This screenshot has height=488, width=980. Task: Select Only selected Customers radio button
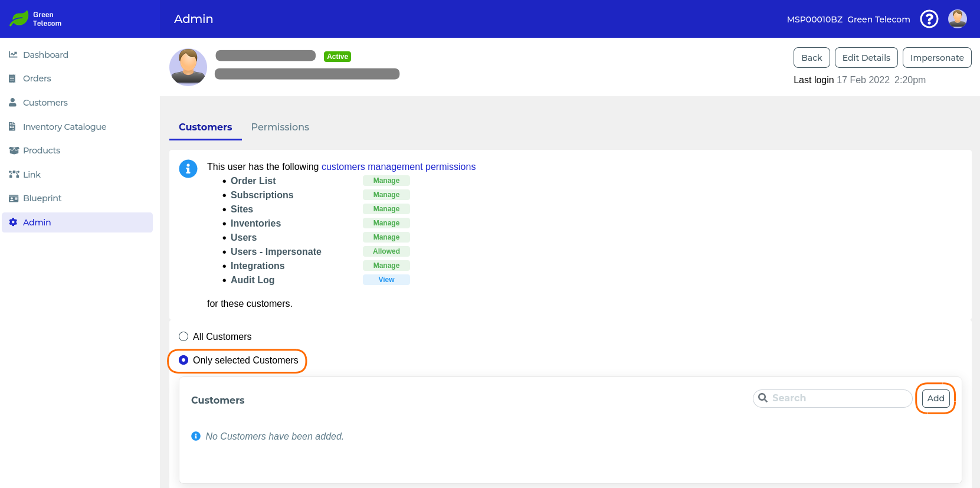183,360
